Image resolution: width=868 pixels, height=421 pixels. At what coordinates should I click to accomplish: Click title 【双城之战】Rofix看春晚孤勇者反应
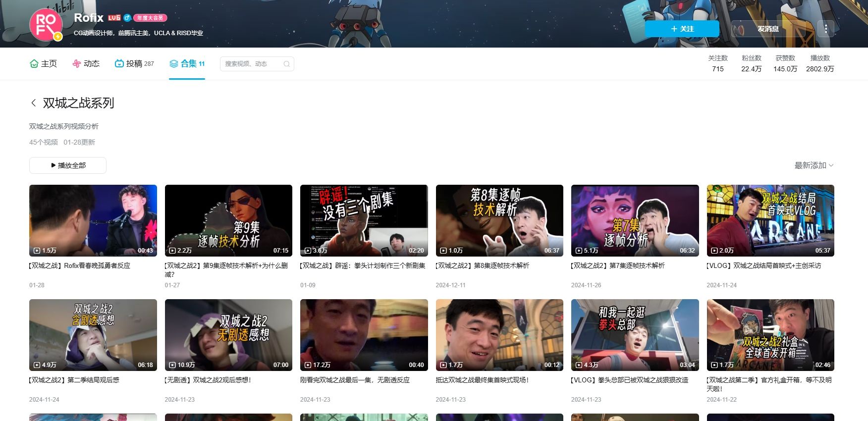coord(80,265)
